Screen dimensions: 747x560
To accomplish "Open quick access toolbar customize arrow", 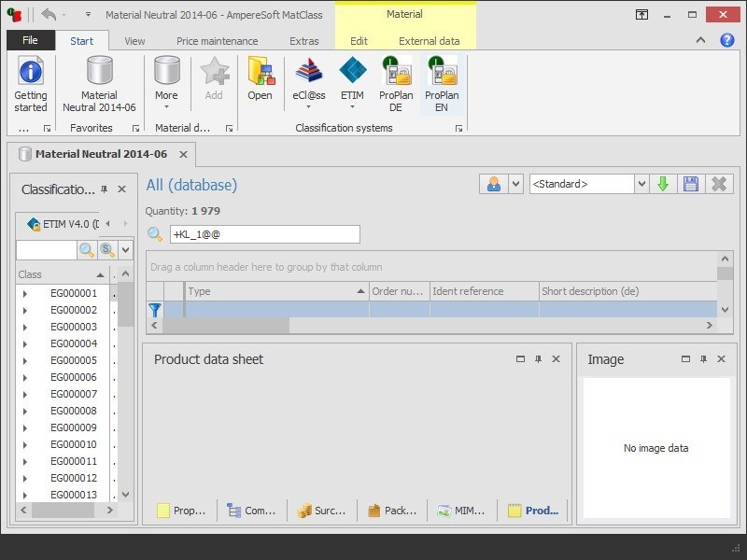I will point(88,15).
